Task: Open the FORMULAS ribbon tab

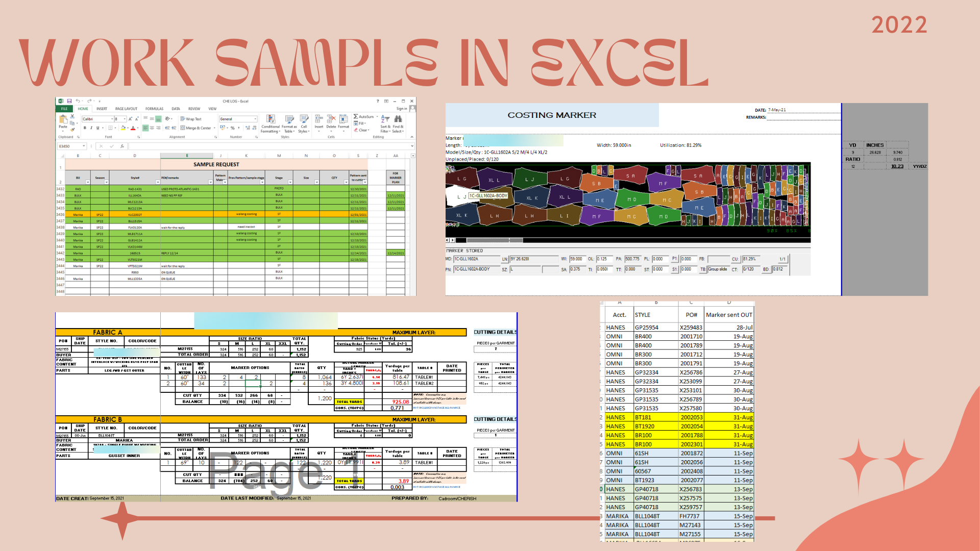Action: tap(154, 109)
